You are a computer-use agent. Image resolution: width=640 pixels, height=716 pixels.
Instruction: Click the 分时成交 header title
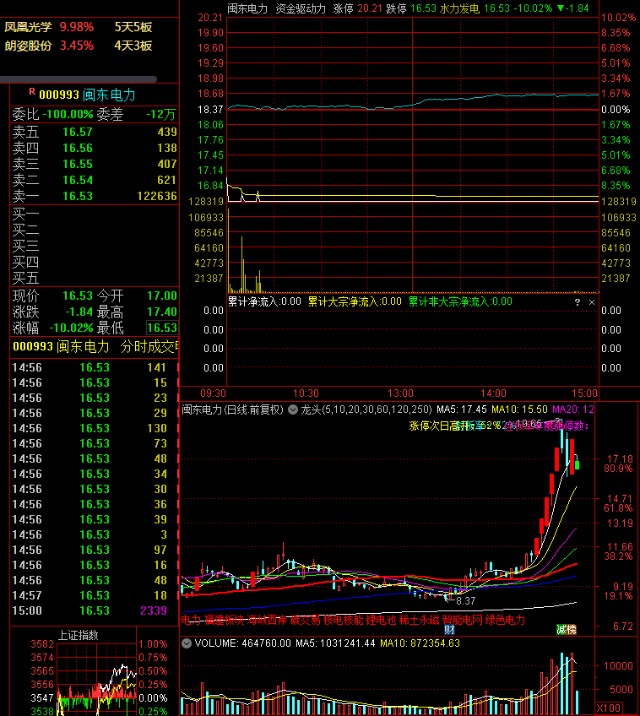pos(150,347)
